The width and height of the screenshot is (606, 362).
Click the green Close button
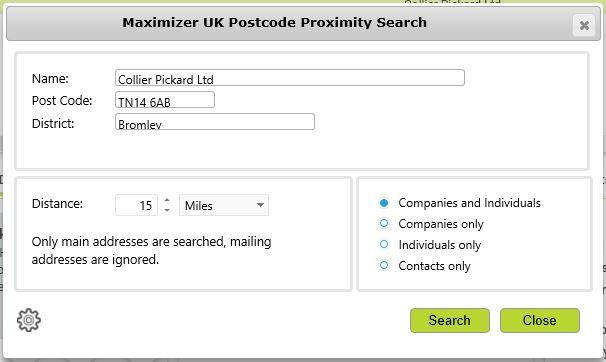pos(540,320)
